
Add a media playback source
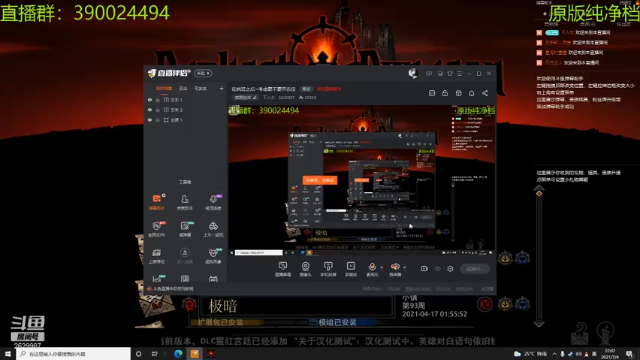pyautogui.click(x=351, y=269)
